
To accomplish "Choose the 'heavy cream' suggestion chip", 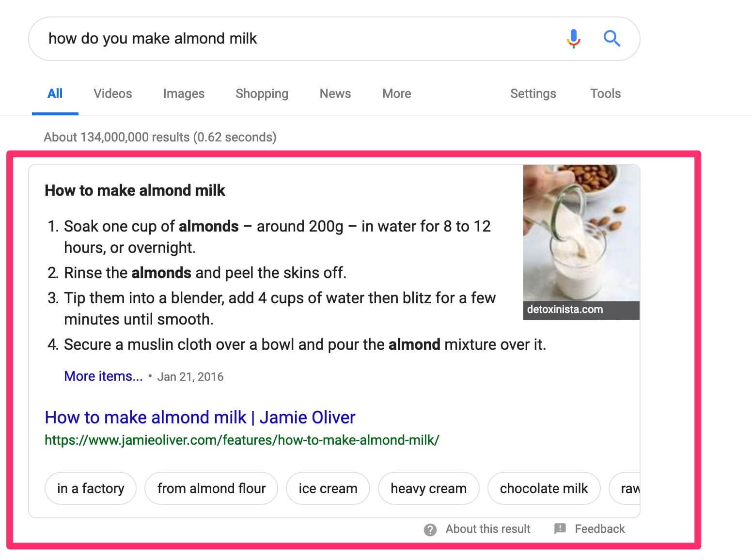I will pyautogui.click(x=428, y=488).
